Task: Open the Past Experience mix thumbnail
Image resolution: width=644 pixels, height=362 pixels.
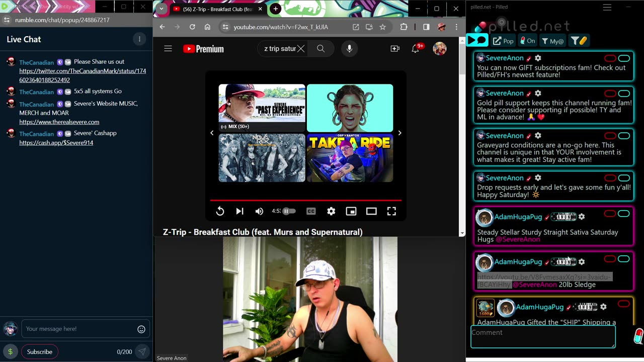Action: (x=262, y=108)
